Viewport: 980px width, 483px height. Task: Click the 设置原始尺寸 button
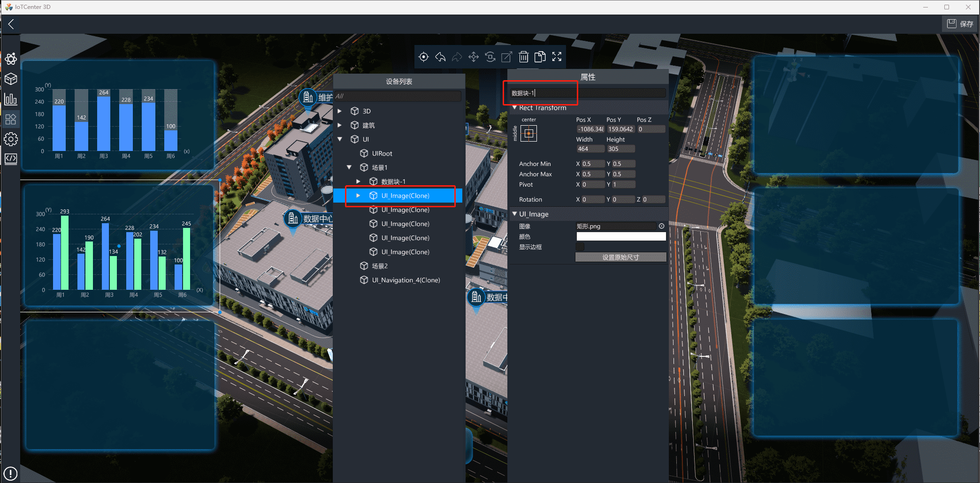click(620, 257)
